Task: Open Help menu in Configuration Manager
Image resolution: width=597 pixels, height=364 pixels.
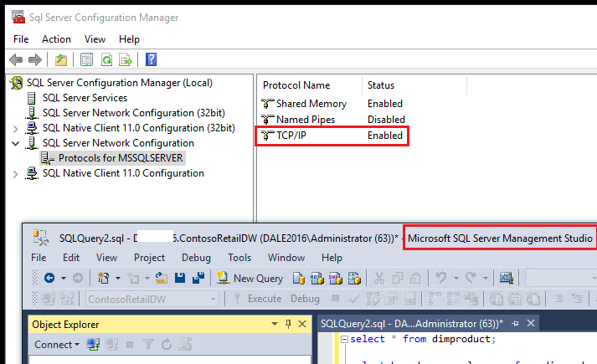Action: 129,39
